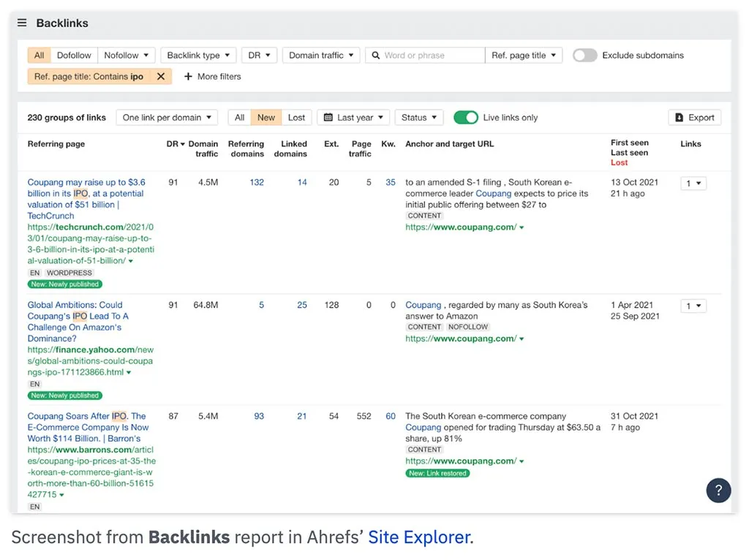Expand the finance.yahoo.com referring URL caret
This screenshot has width=749, height=560.
coord(130,372)
